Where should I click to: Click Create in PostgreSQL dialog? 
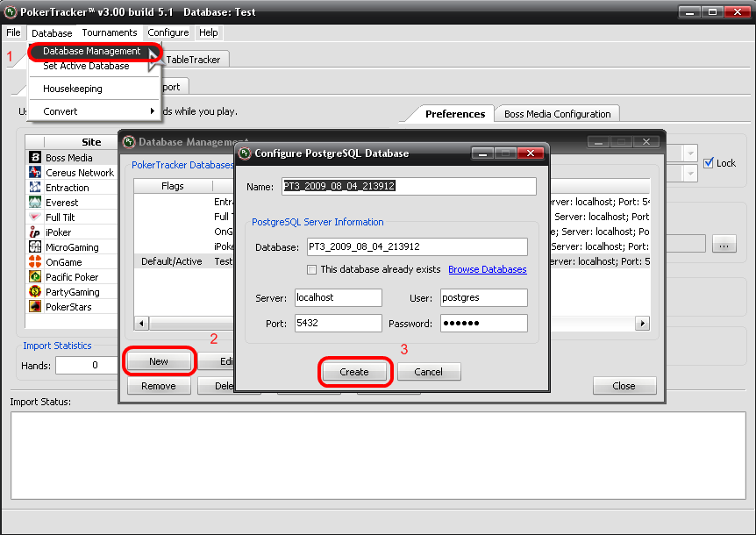pos(354,372)
